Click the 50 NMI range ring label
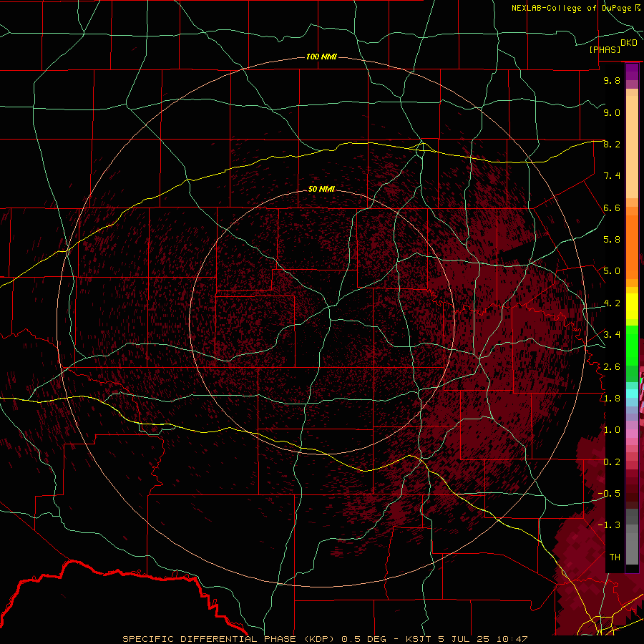Screen dimensions: 644x644 (x=321, y=189)
